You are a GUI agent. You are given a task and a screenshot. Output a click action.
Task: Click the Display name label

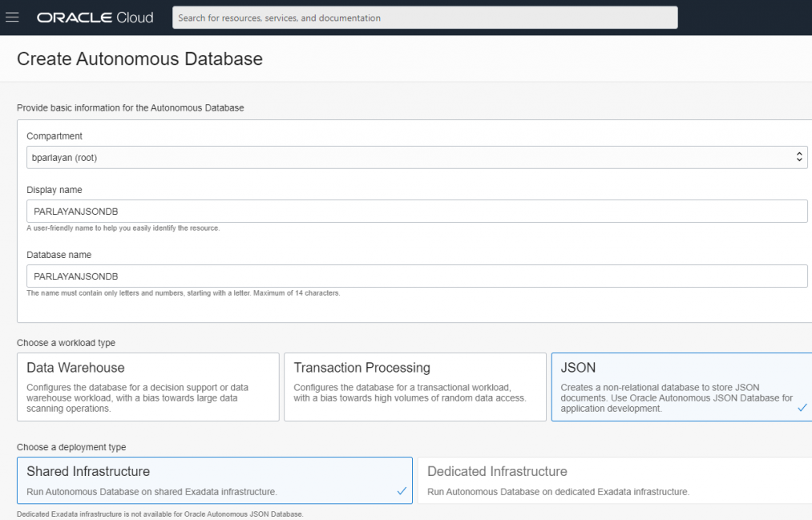pyautogui.click(x=55, y=190)
